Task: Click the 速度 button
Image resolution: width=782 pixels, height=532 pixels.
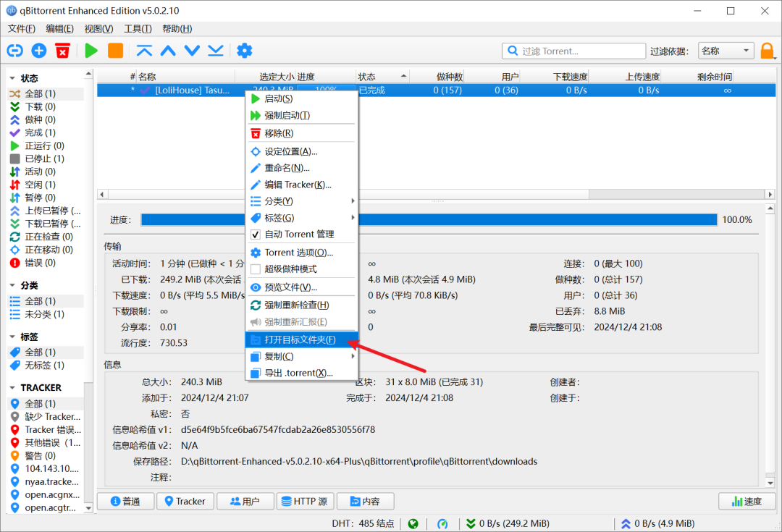Action: pyautogui.click(x=747, y=501)
